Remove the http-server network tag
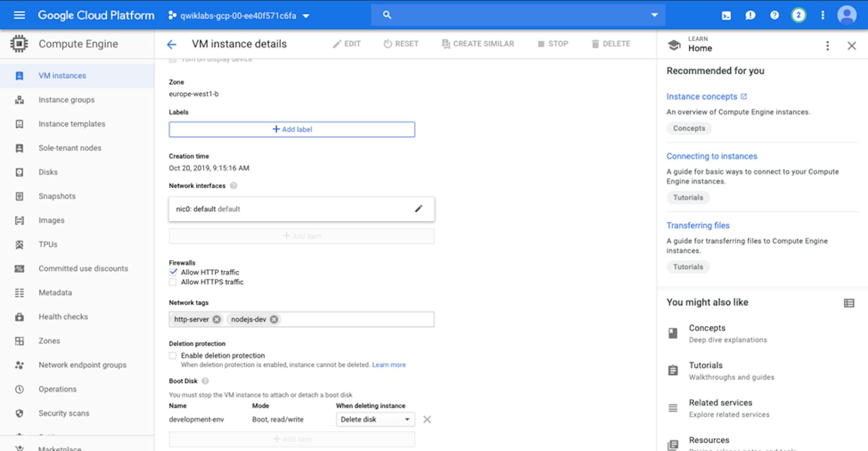The image size is (868, 451). click(217, 319)
